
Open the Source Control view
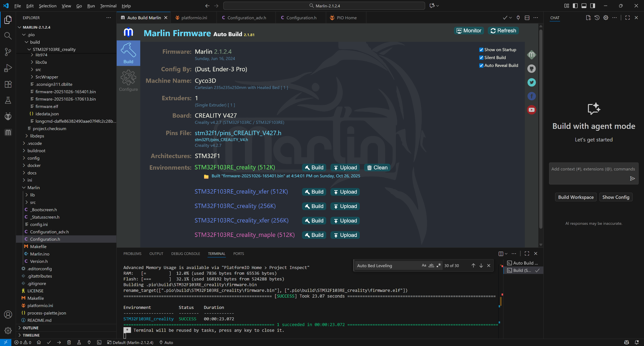pyautogui.click(x=8, y=52)
